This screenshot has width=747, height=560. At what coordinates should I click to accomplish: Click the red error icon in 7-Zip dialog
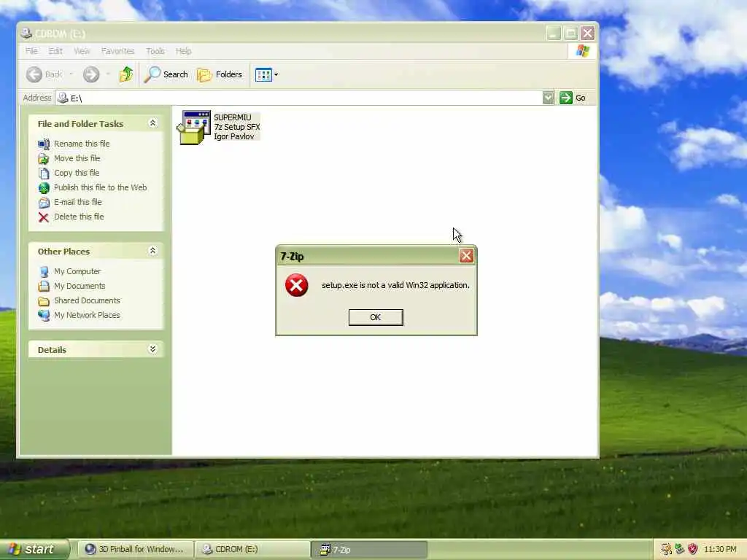click(x=296, y=285)
